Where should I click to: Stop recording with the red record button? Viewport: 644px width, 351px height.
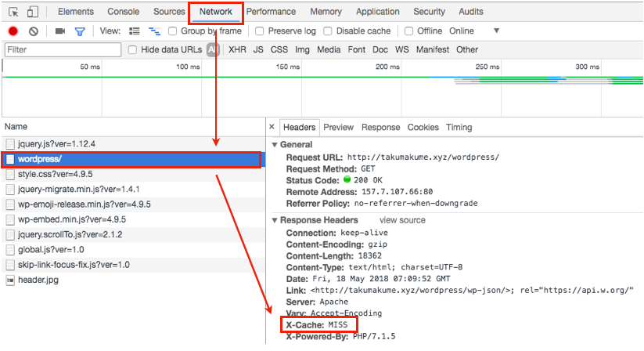coord(13,31)
